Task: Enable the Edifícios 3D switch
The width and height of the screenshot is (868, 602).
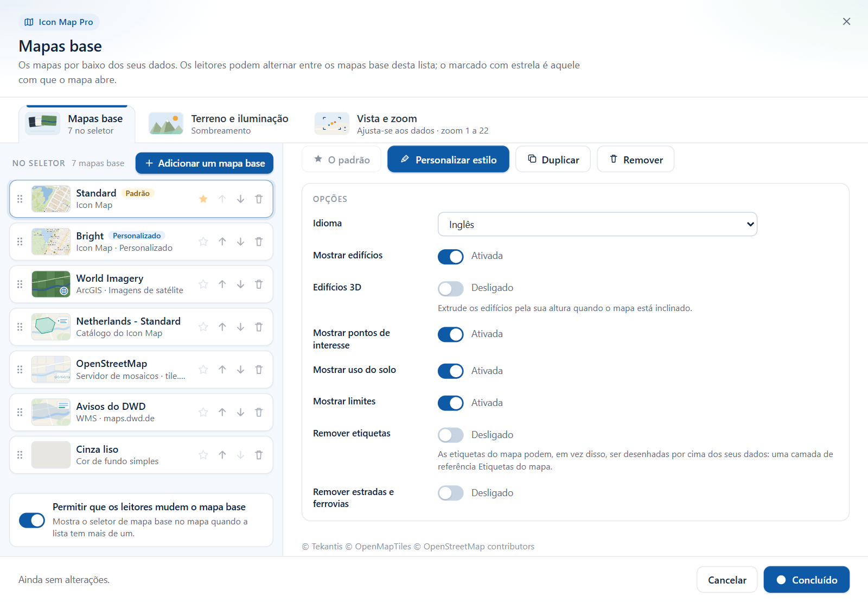Action: tap(451, 288)
